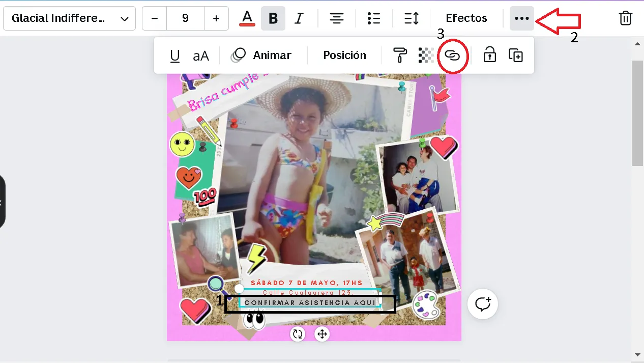This screenshot has width=644, height=363.
Task: Select the 100 sticker
Action: 204,197
